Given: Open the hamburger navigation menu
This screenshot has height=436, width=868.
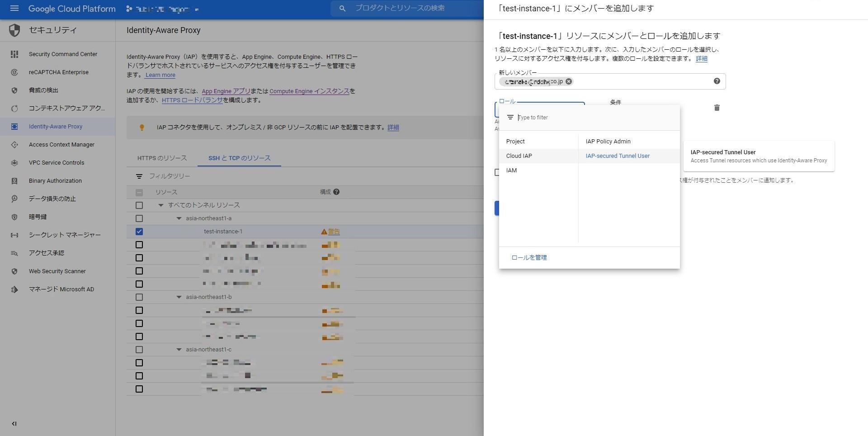Looking at the screenshot, I should 14,9.
